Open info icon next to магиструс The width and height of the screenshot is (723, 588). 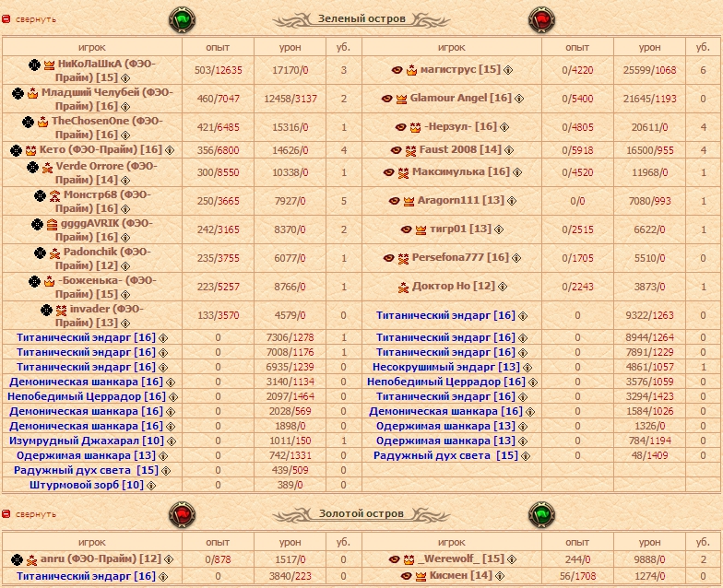tap(507, 70)
